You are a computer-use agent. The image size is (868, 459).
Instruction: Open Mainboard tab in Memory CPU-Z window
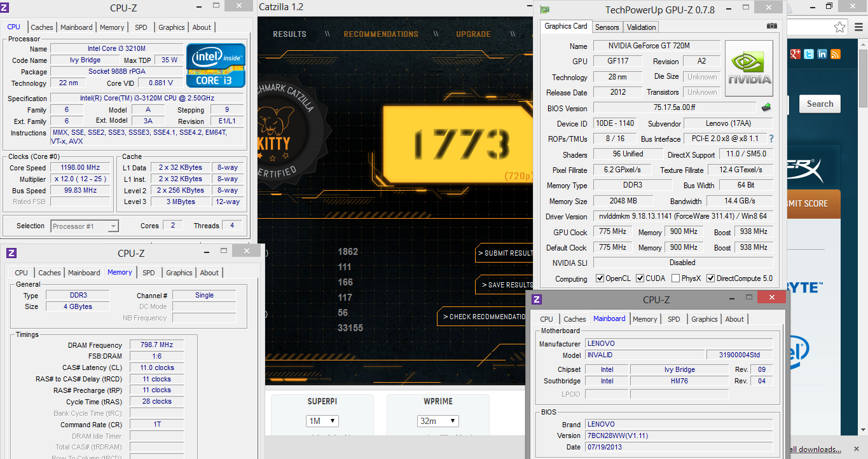tap(84, 273)
